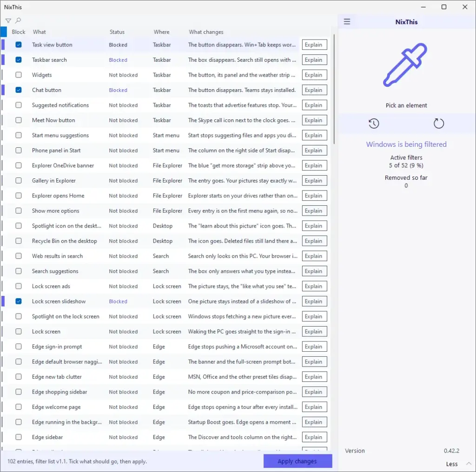Click the Removed so far label
476x472 pixels.
point(406,178)
